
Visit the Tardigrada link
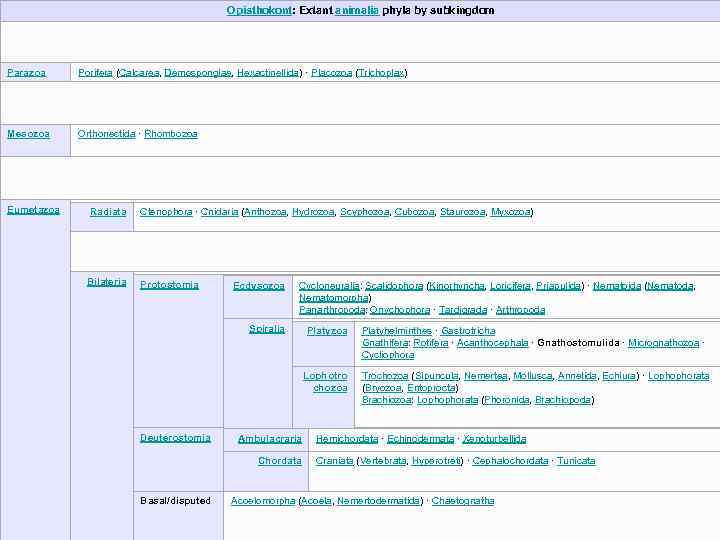(463, 310)
